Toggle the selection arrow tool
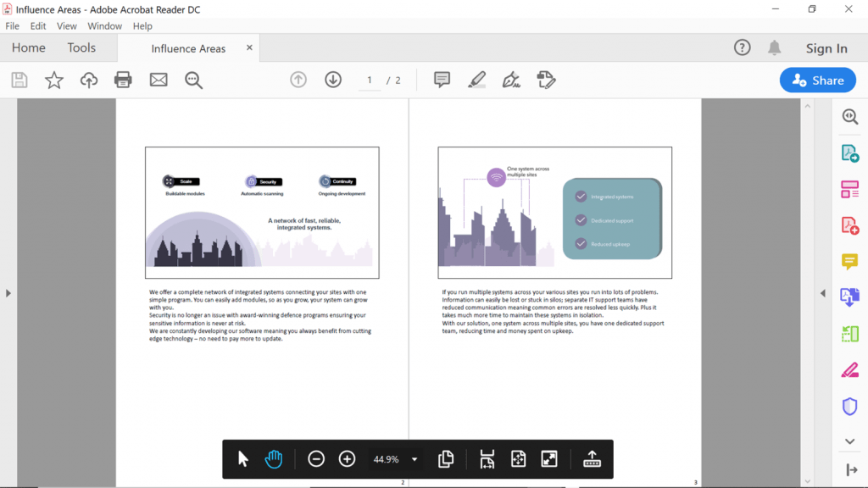Image resolution: width=868 pixels, height=488 pixels. point(242,458)
